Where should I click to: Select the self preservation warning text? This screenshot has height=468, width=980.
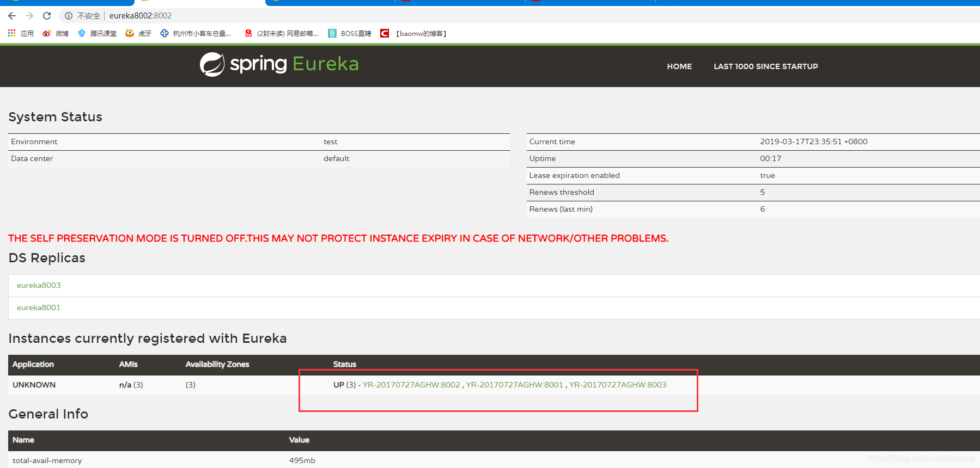pyautogui.click(x=338, y=238)
